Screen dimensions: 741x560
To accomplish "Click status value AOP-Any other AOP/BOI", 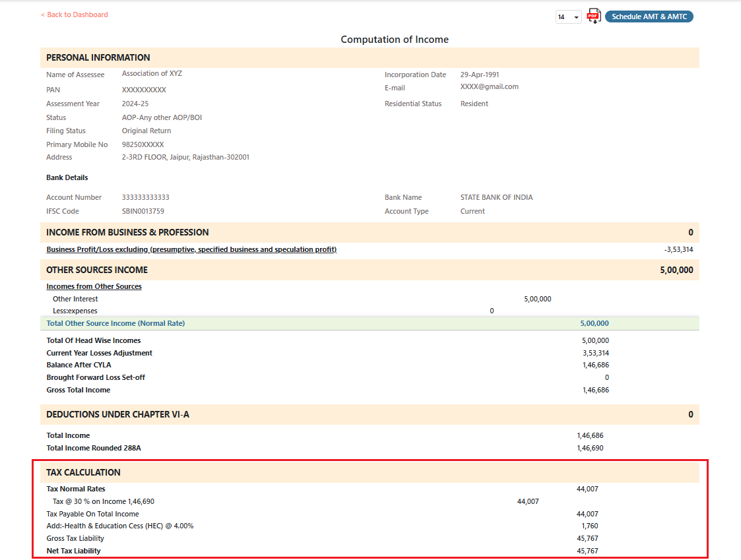I will [x=162, y=117].
